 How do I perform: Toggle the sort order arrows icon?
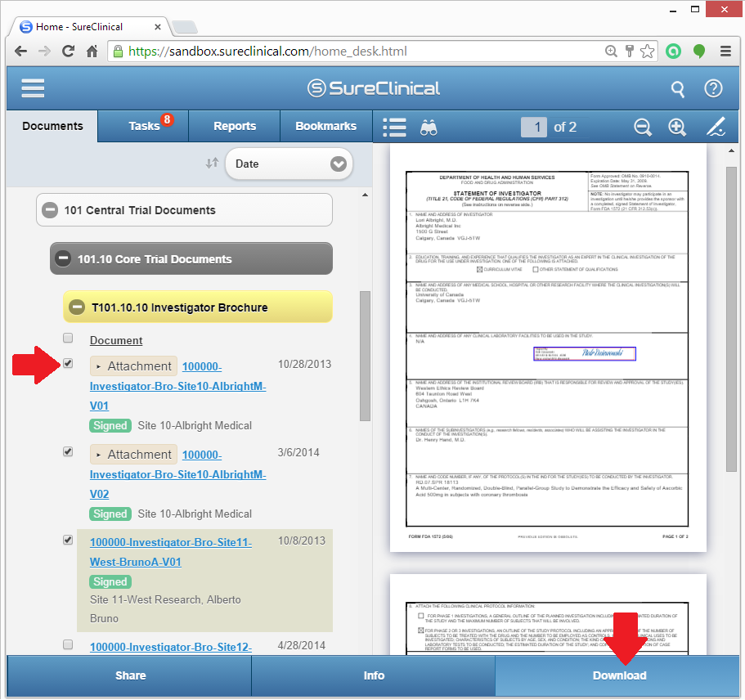pos(212,164)
